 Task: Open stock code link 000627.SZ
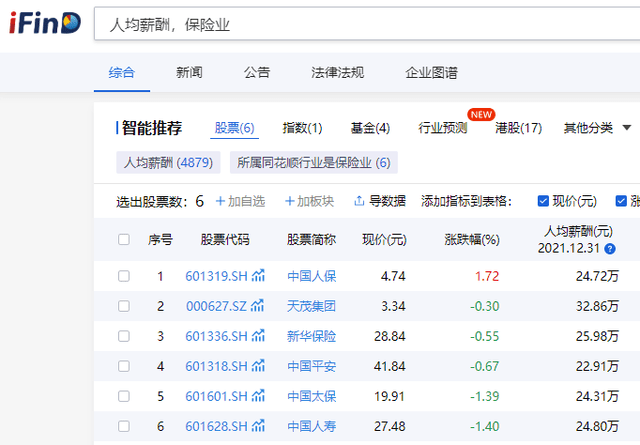216,306
